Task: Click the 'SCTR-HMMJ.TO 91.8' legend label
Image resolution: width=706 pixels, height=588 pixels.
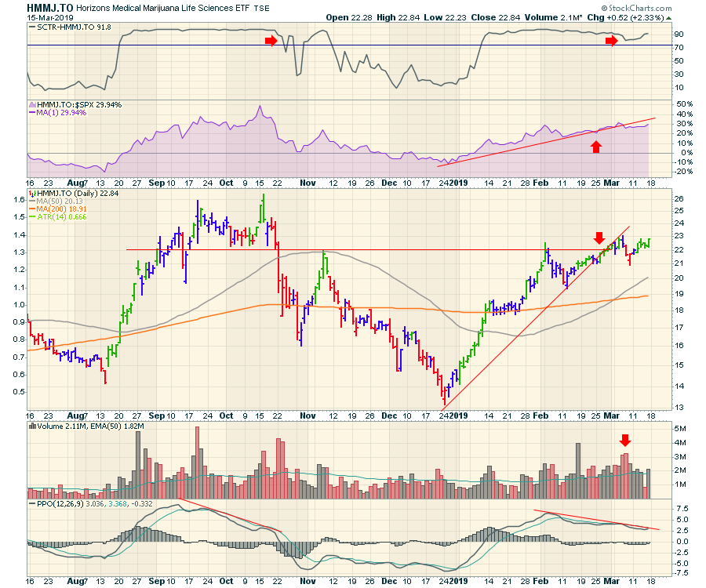Action: [74, 27]
